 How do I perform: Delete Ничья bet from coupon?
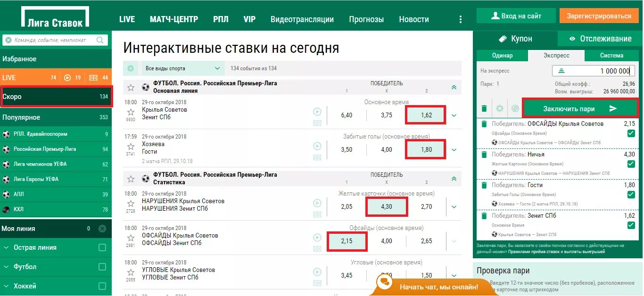[484, 155]
